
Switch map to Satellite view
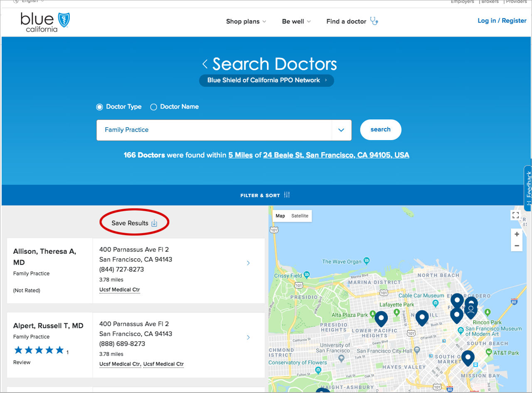(300, 216)
